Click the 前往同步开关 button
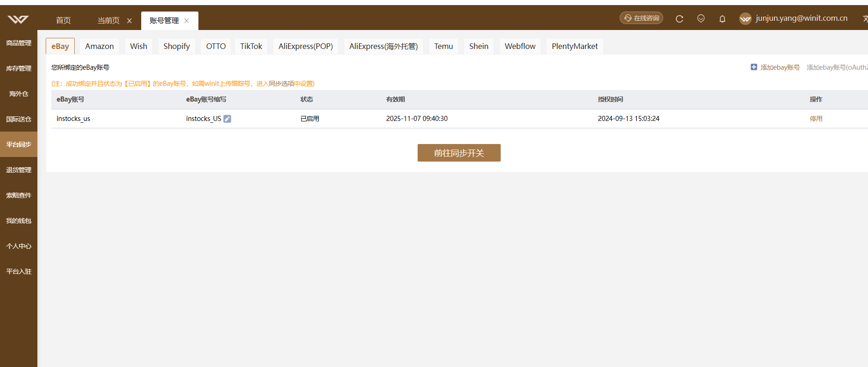 click(x=459, y=153)
